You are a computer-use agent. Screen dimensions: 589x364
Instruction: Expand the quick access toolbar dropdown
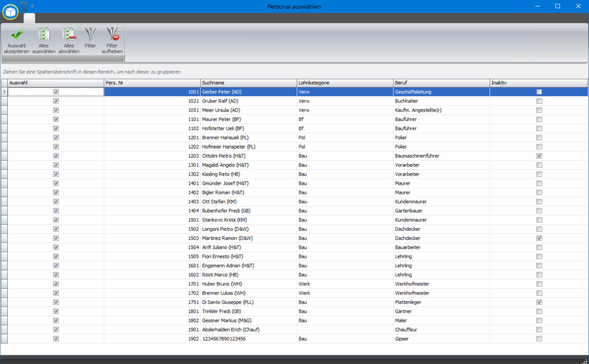tap(32, 6)
